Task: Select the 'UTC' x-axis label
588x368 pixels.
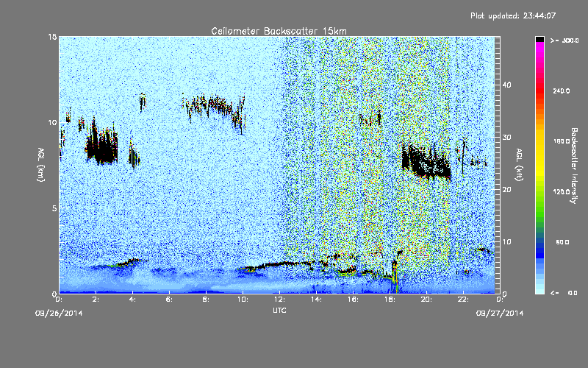Action: coord(279,310)
